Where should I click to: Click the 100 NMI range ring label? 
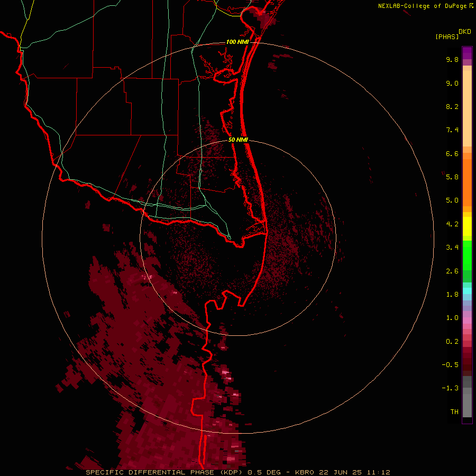(x=237, y=42)
